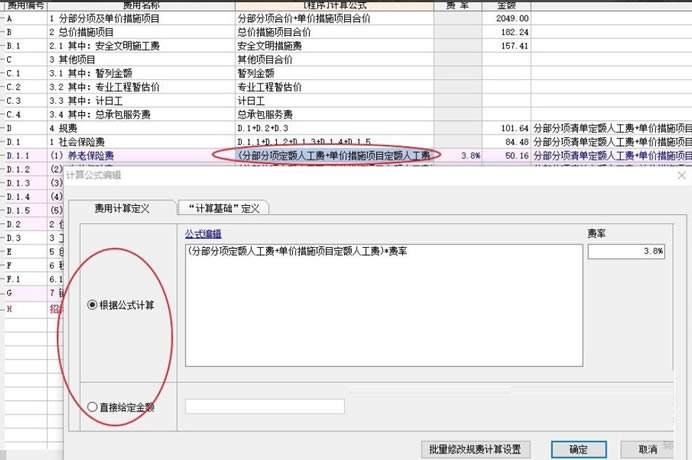The image size is (692, 460).
Task: Click into the formula editing text area
Action: tap(384, 305)
